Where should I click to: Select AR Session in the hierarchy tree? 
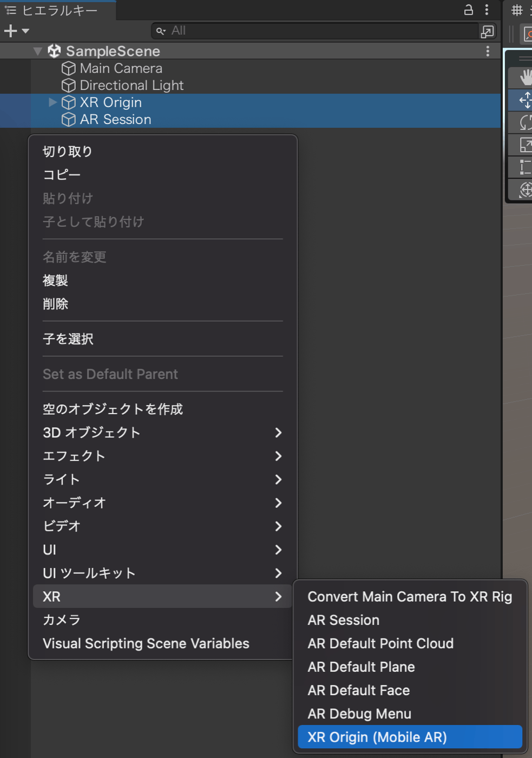pyautogui.click(x=115, y=119)
